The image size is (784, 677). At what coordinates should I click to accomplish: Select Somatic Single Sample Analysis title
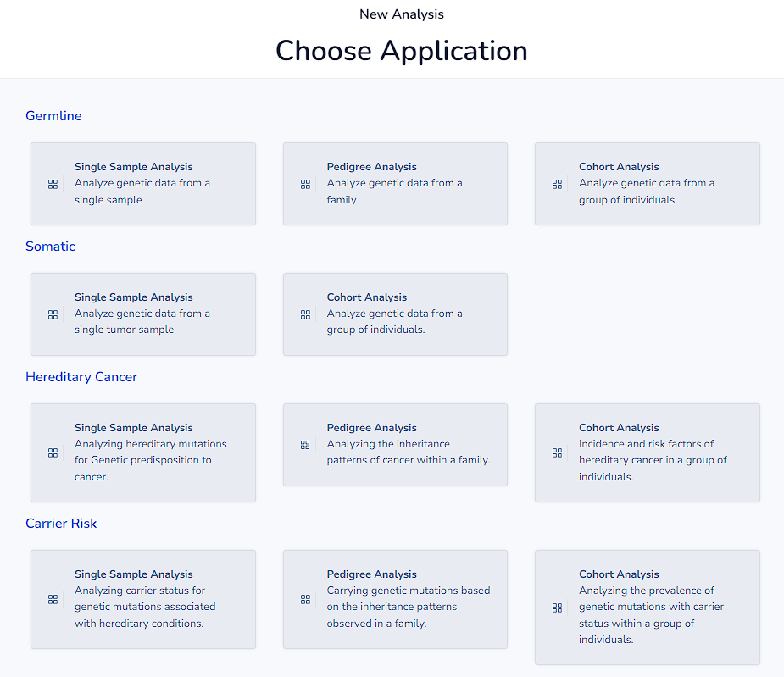pyautogui.click(x=133, y=297)
